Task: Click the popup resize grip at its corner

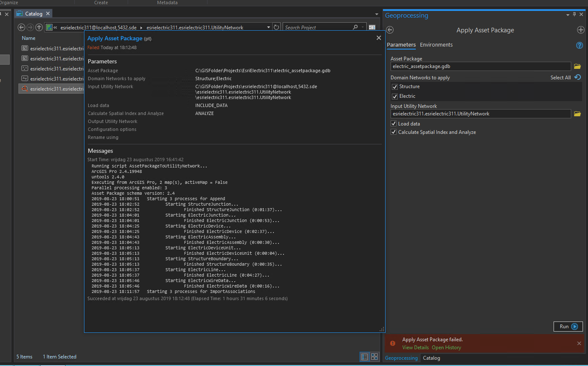Action: (382, 329)
